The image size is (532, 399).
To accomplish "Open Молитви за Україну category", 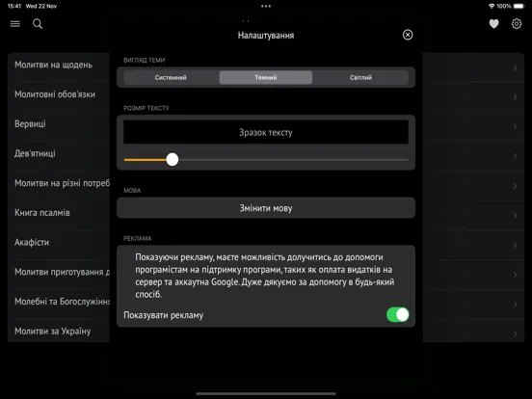I will (59, 331).
